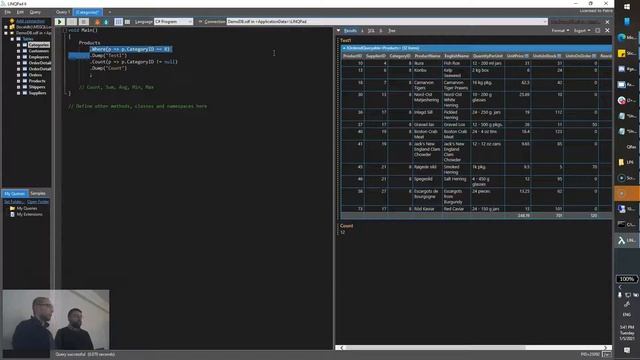Click the ENG language indicator
Image resolution: width=640 pixels, height=360 pixels.
(627, 315)
